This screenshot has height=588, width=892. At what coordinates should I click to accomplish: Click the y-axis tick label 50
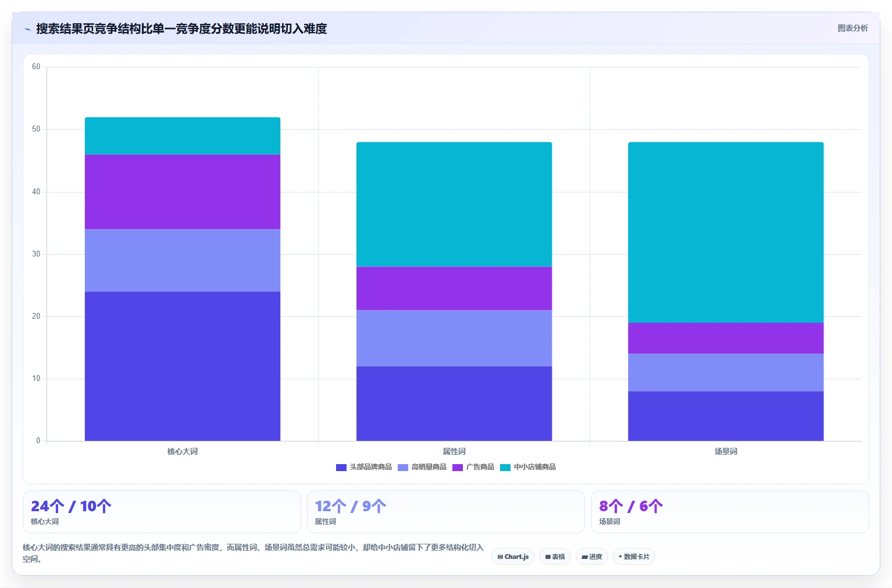36,129
